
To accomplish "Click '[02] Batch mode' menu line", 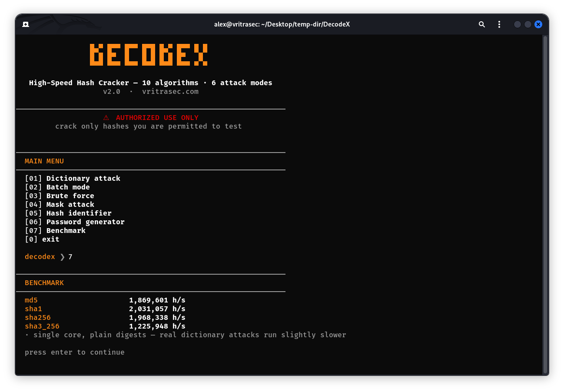I will click(x=57, y=187).
